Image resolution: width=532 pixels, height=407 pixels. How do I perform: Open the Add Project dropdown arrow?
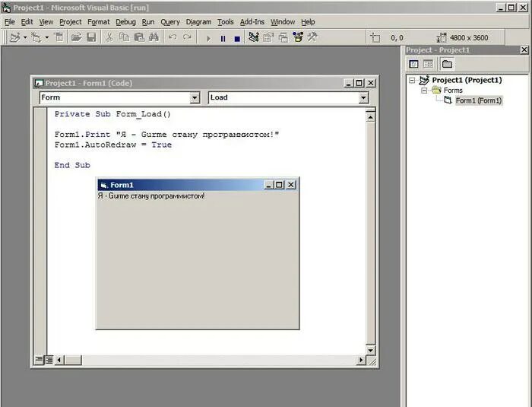[25, 37]
